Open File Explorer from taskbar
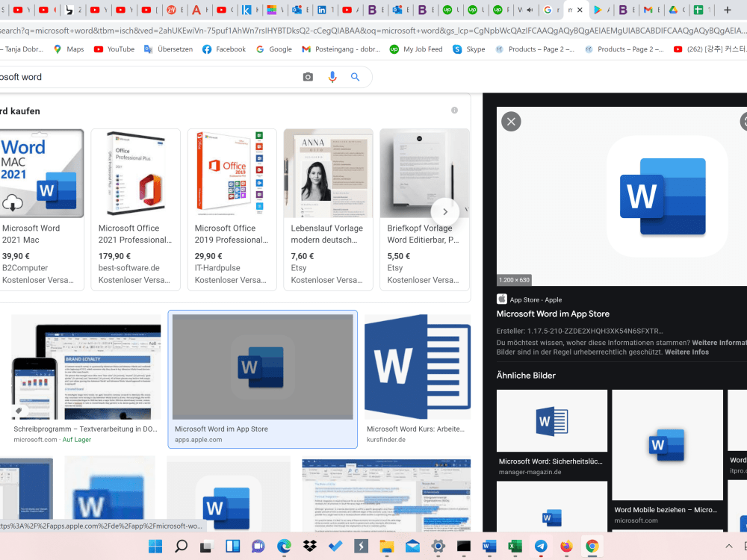The height and width of the screenshot is (560, 747). [x=387, y=547]
